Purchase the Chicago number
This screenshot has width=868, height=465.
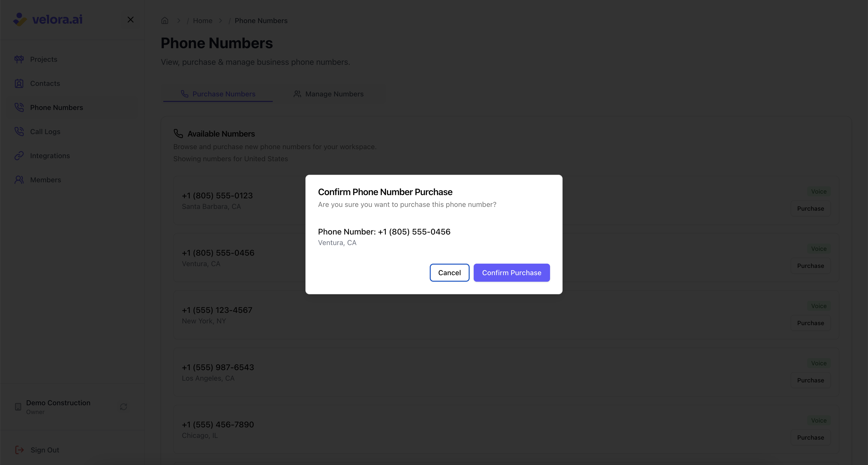pyautogui.click(x=811, y=438)
